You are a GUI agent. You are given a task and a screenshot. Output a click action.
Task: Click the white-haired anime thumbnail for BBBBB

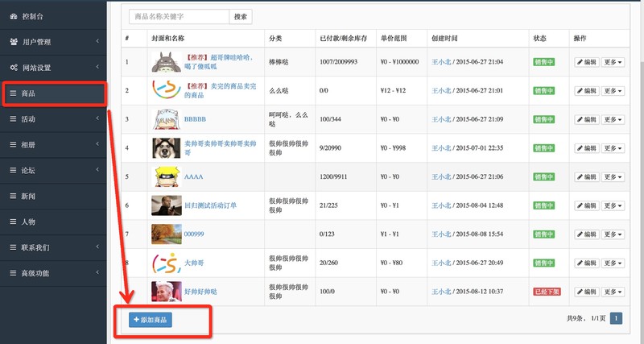(x=167, y=119)
